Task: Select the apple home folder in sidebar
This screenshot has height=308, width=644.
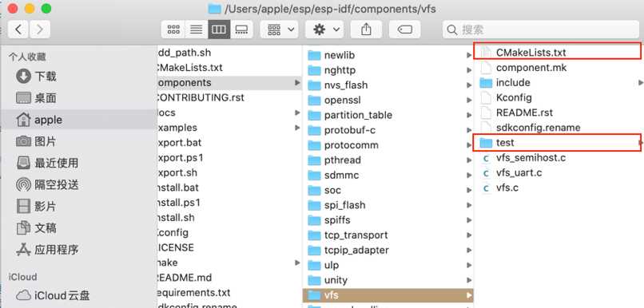Action: tap(78, 120)
